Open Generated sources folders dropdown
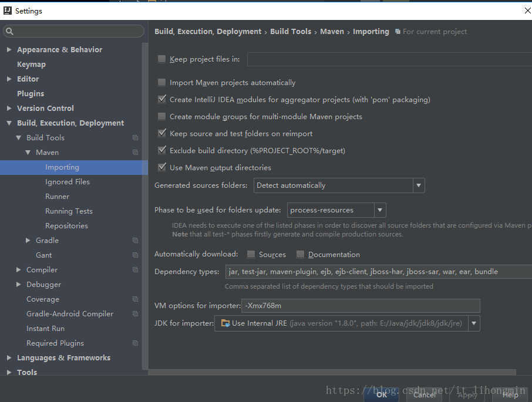 pyautogui.click(x=418, y=185)
